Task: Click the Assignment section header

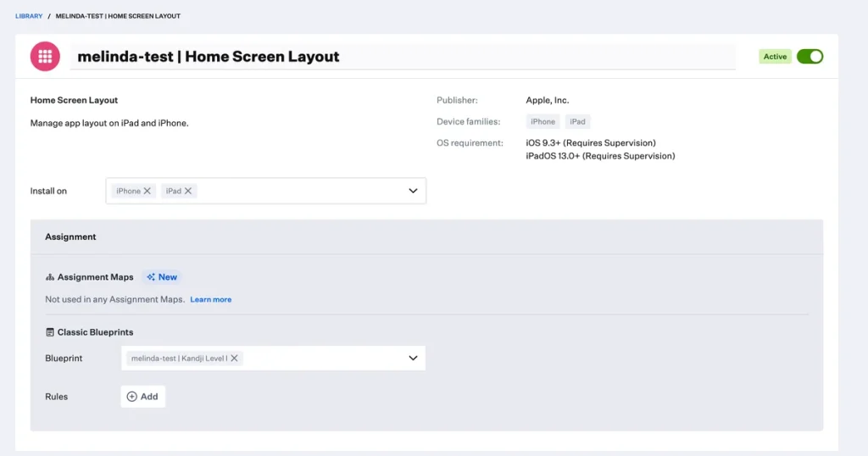Action: [70, 237]
